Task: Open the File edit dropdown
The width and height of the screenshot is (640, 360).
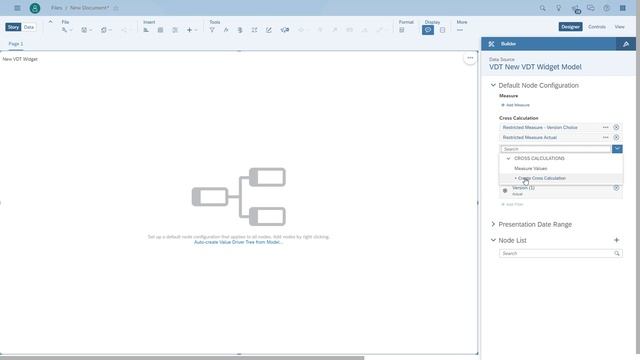Action: (x=67, y=30)
